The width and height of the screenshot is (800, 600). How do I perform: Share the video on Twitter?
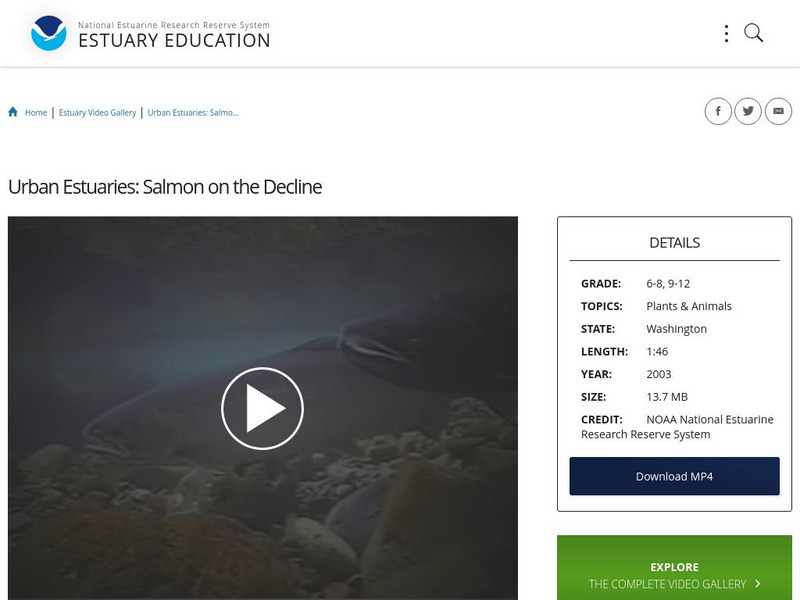tap(748, 111)
